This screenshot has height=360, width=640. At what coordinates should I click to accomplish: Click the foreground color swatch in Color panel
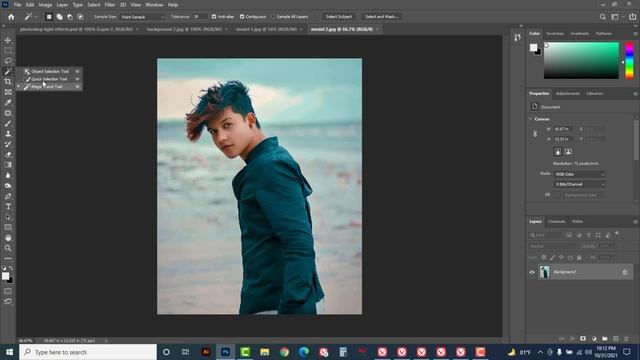(x=533, y=47)
